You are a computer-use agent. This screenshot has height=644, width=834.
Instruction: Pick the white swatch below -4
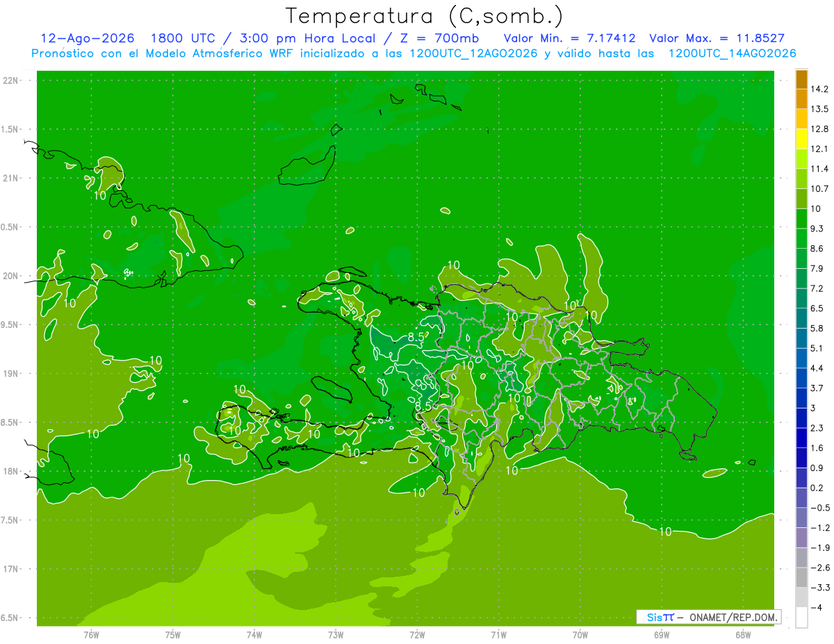click(801, 618)
